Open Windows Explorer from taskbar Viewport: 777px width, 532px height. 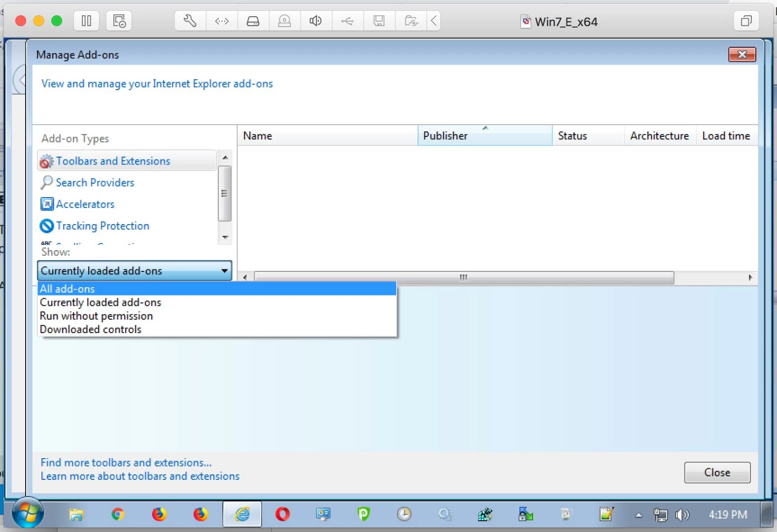coord(76,515)
